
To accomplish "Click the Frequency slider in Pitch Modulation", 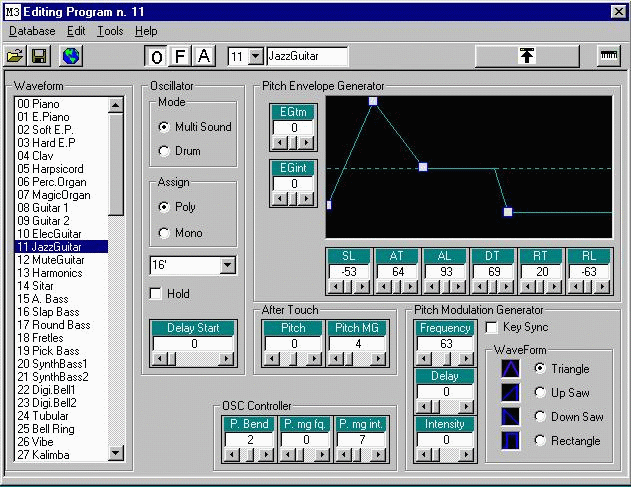I will [x=445, y=359].
